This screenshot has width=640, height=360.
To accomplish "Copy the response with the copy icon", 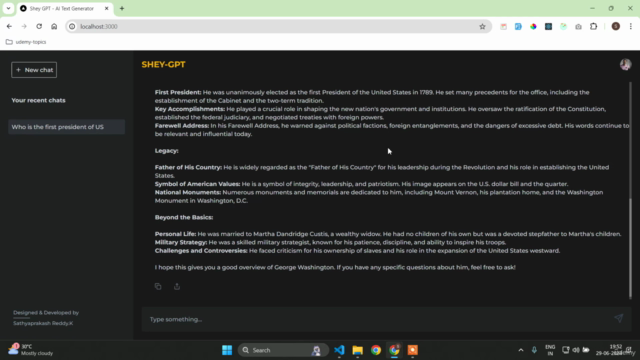I will click(x=158, y=286).
